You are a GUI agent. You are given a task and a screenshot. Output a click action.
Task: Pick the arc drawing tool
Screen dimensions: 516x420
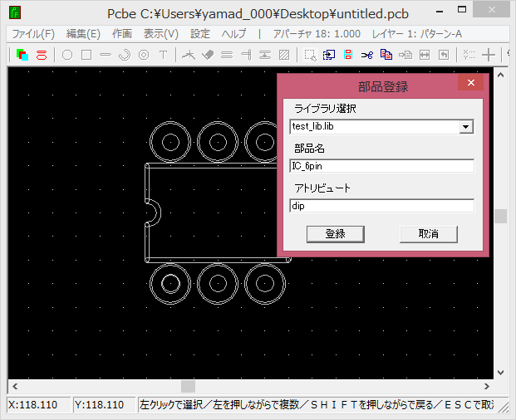(x=125, y=55)
